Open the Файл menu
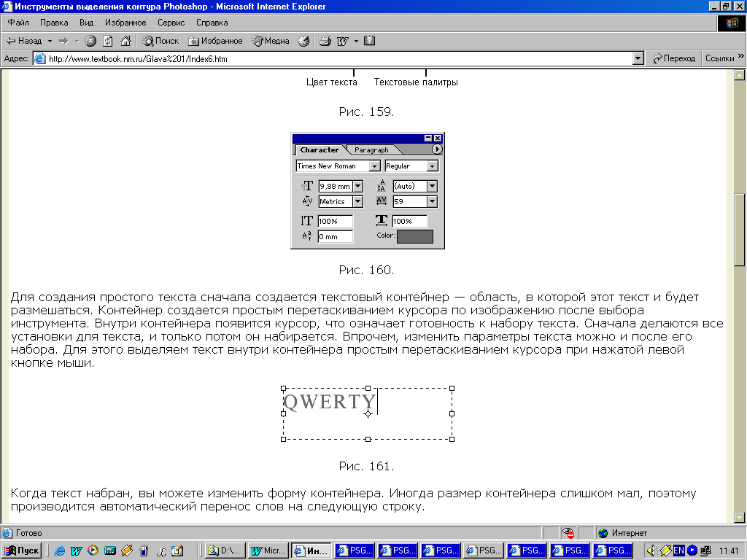The width and height of the screenshot is (747, 560). [18, 23]
